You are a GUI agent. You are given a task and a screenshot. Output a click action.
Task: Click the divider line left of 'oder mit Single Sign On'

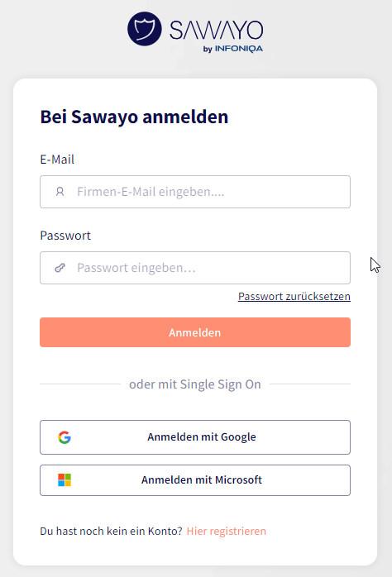[80, 384]
